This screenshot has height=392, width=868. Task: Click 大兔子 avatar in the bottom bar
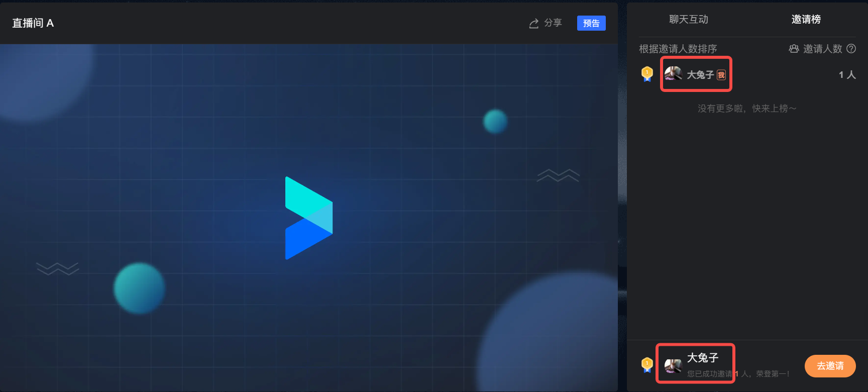tap(673, 365)
